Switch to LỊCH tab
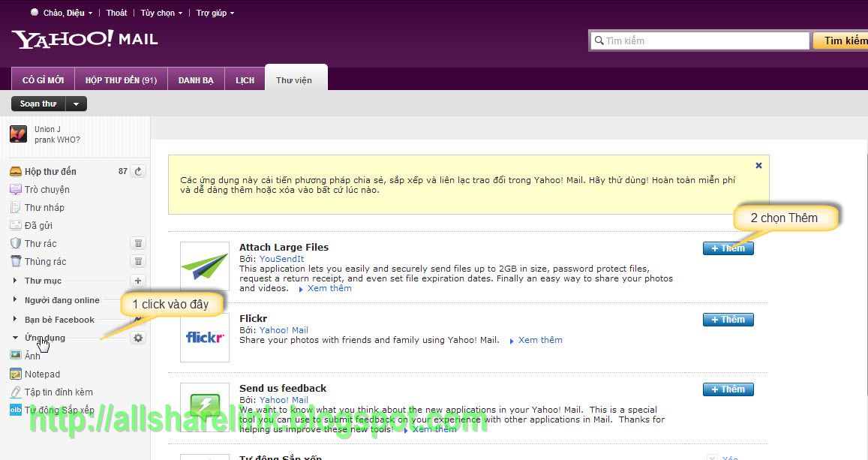The width and height of the screenshot is (868, 460). coord(245,80)
